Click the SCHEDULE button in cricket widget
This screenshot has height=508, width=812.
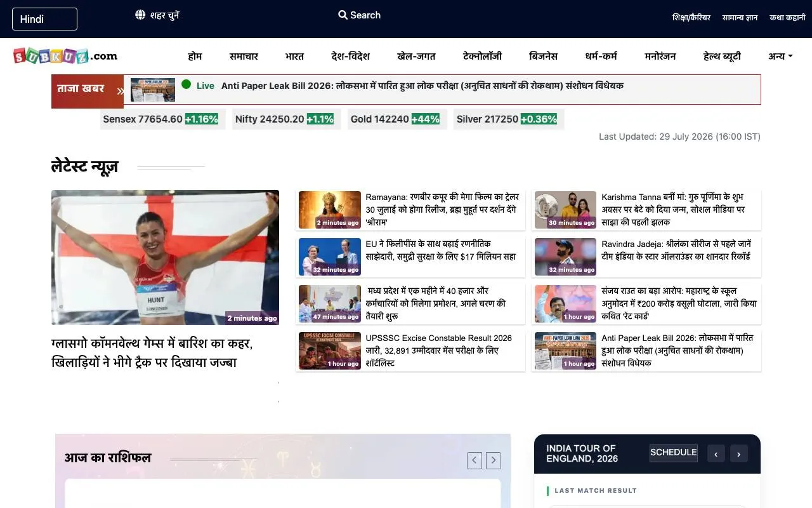pyautogui.click(x=674, y=453)
